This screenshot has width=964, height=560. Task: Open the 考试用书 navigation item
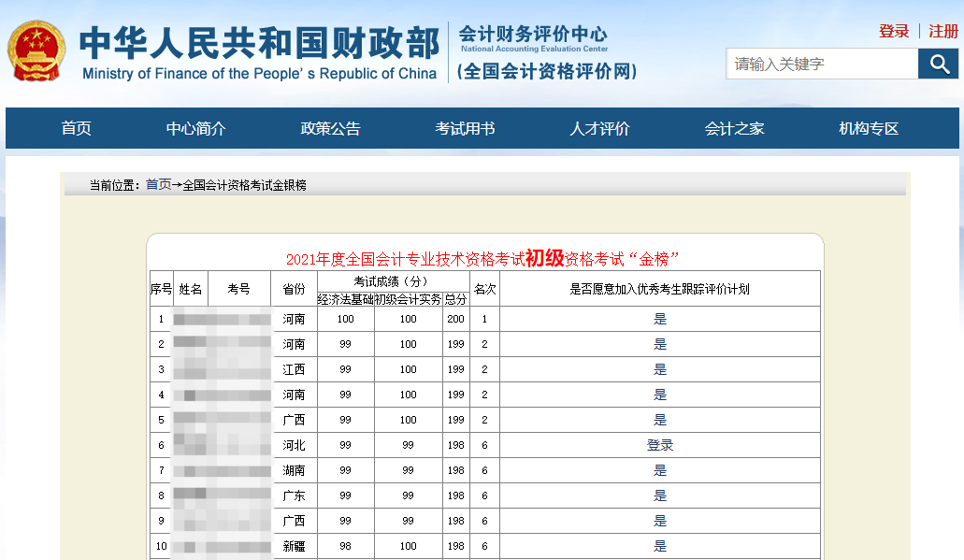(465, 129)
